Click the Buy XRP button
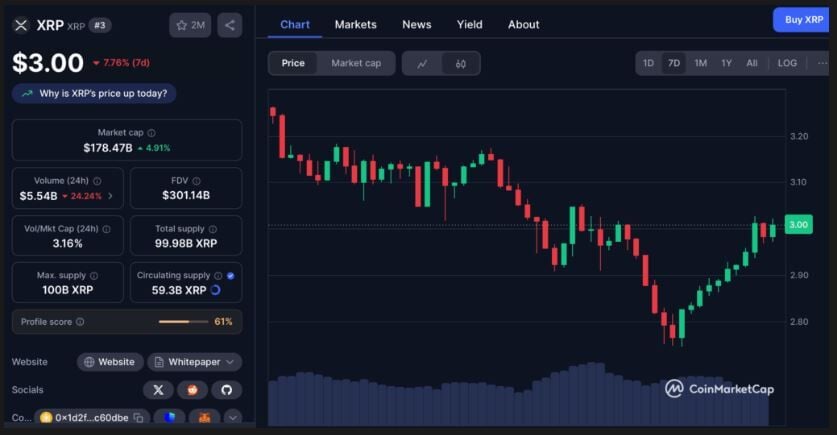Image resolution: width=837 pixels, height=435 pixels. pyautogui.click(x=804, y=20)
